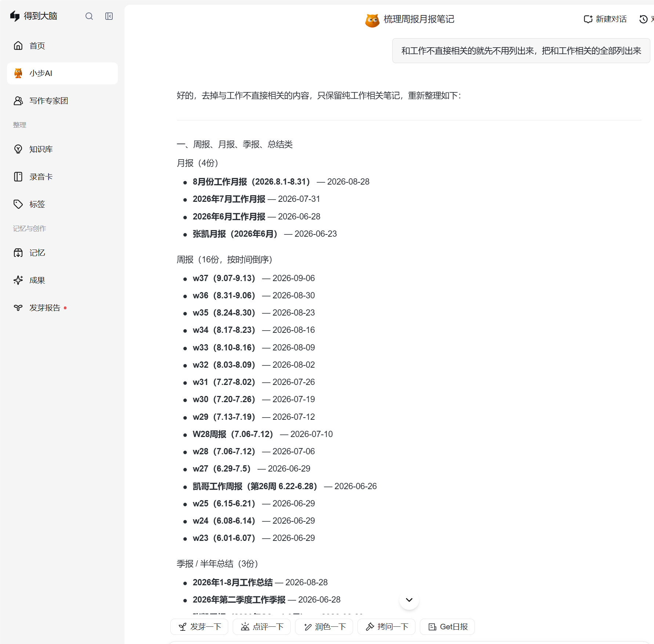Collapse the sidebar panel icon

click(x=109, y=16)
